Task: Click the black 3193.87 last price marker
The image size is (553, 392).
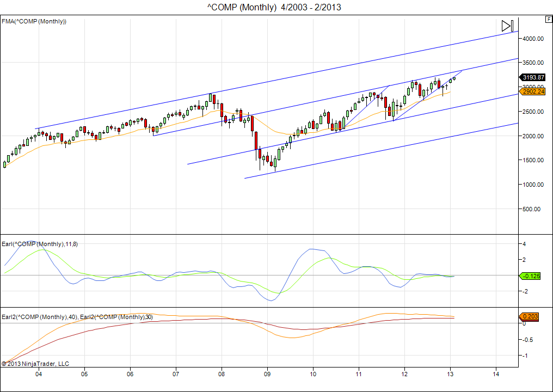Action: 532,77
